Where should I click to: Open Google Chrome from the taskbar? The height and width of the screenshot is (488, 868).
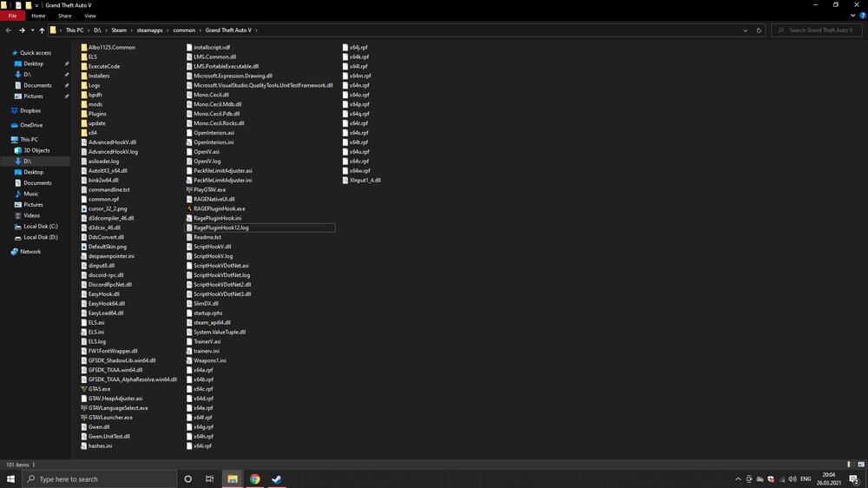254,479
